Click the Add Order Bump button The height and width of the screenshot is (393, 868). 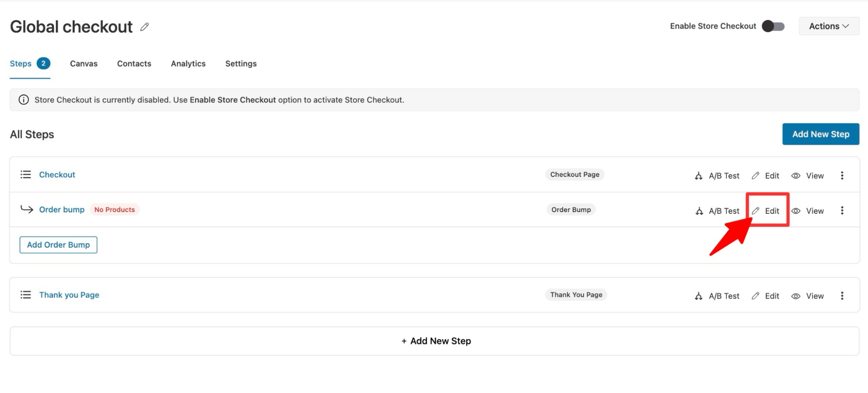pos(58,245)
